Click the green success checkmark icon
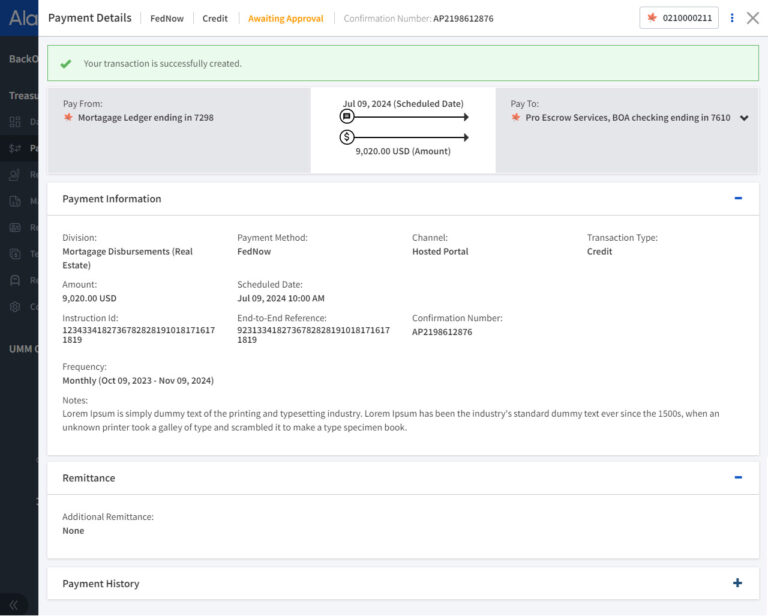The height and width of the screenshot is (616, 768). (66, 63)
